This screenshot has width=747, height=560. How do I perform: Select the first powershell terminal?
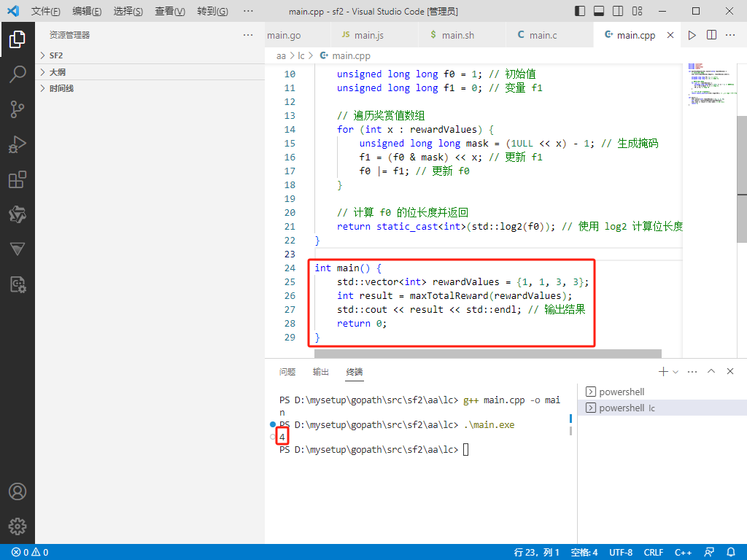tap(662, 392)
